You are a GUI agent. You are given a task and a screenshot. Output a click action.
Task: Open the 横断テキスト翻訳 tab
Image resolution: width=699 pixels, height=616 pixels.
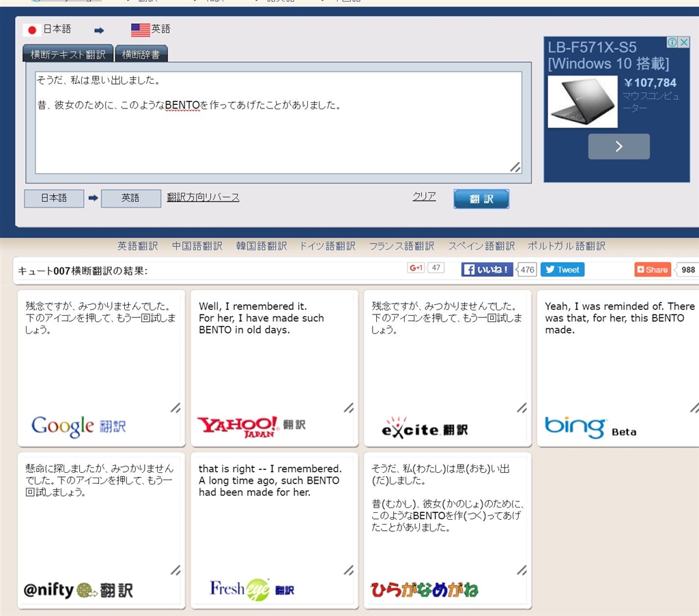68,55
